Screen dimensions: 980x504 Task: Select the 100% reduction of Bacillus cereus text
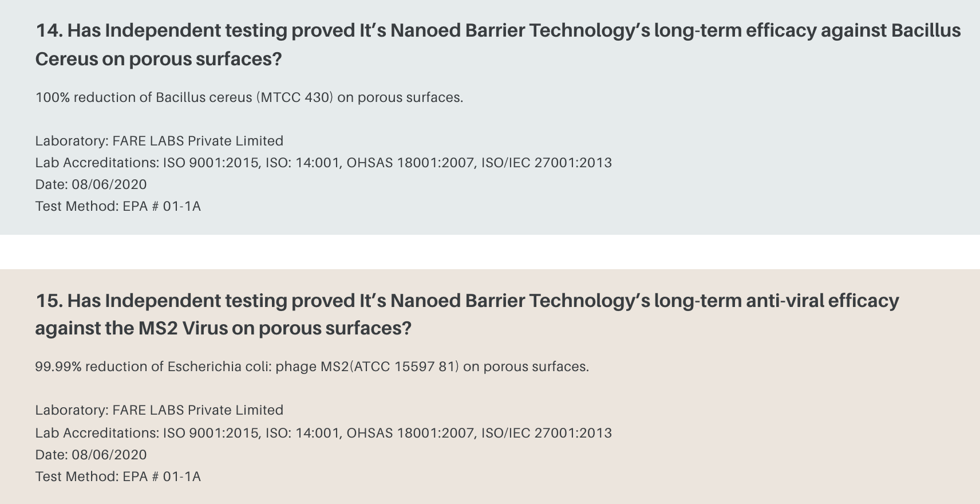(249, 97)
